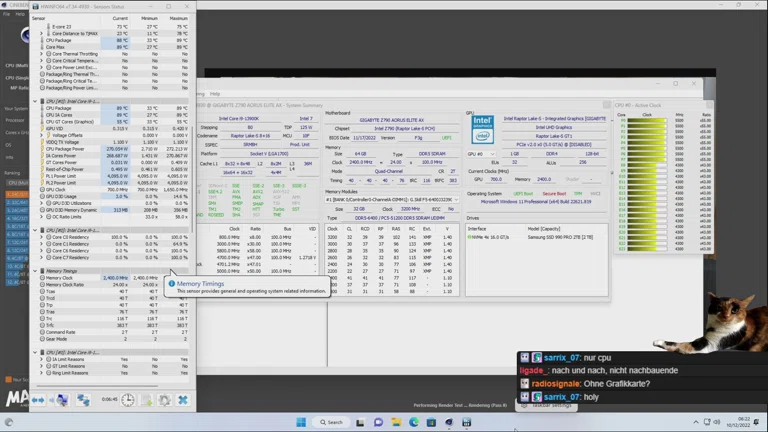
Task: Open HWiNFO sensor settings gear icon
Action: pos(165,400)
